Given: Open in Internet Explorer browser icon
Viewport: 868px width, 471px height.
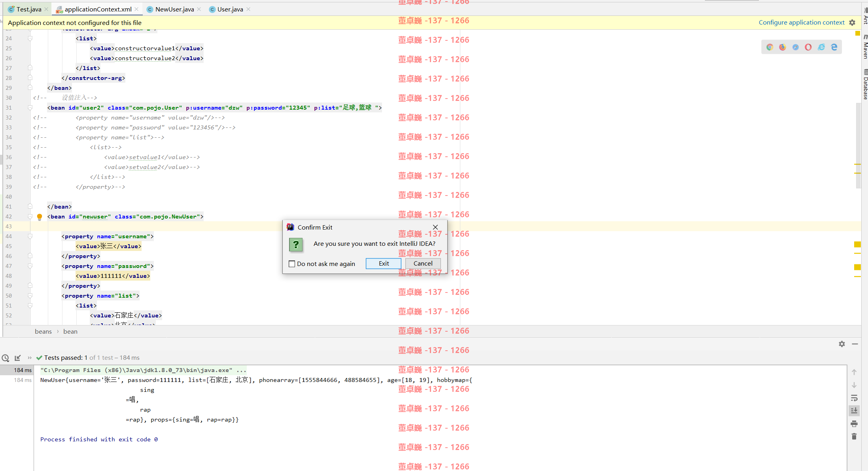Looking at the screenshot, I should 821,47.
